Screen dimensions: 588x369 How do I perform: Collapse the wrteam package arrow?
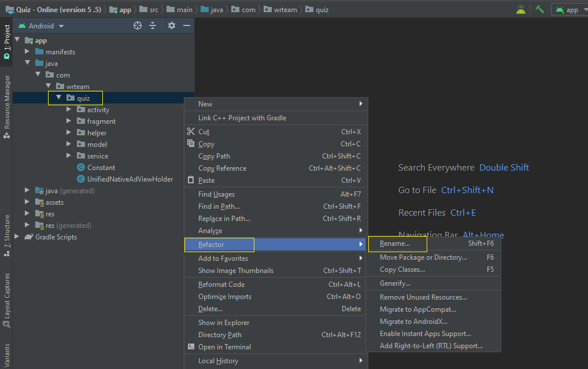(x=49, y=86)
